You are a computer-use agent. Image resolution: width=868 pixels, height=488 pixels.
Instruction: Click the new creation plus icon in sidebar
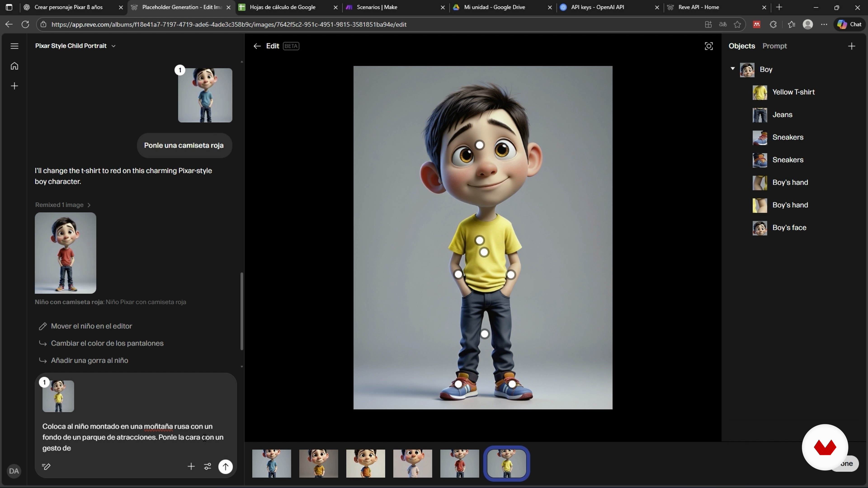pos(14,86)
